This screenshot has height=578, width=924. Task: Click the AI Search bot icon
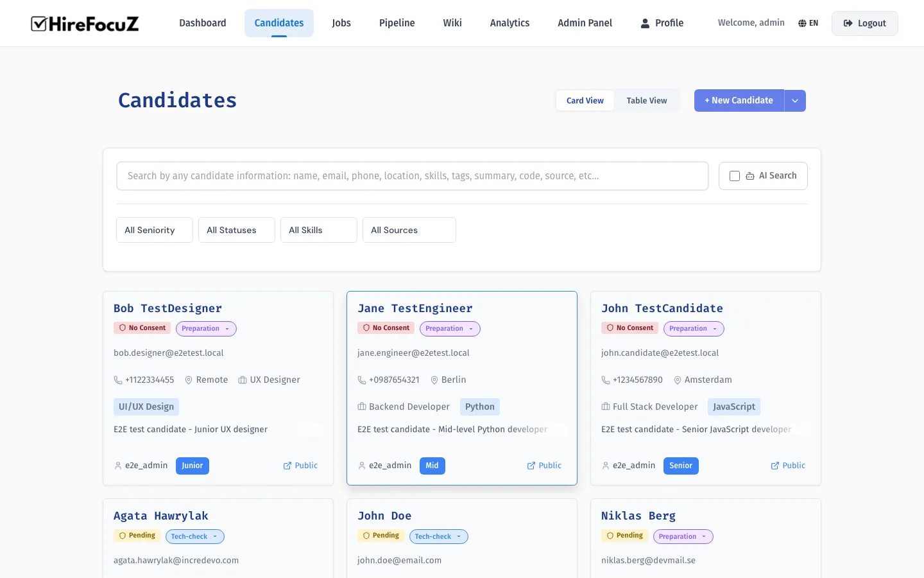[749, 175]
